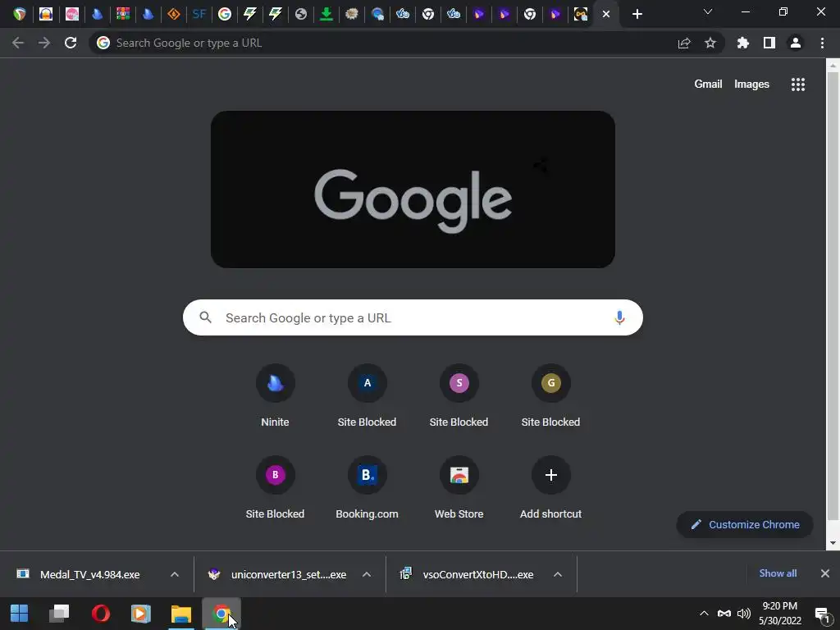Click the page vertical scrollbar
The height and width of the screenshot is (630, 840).
(x=833, y=295)
